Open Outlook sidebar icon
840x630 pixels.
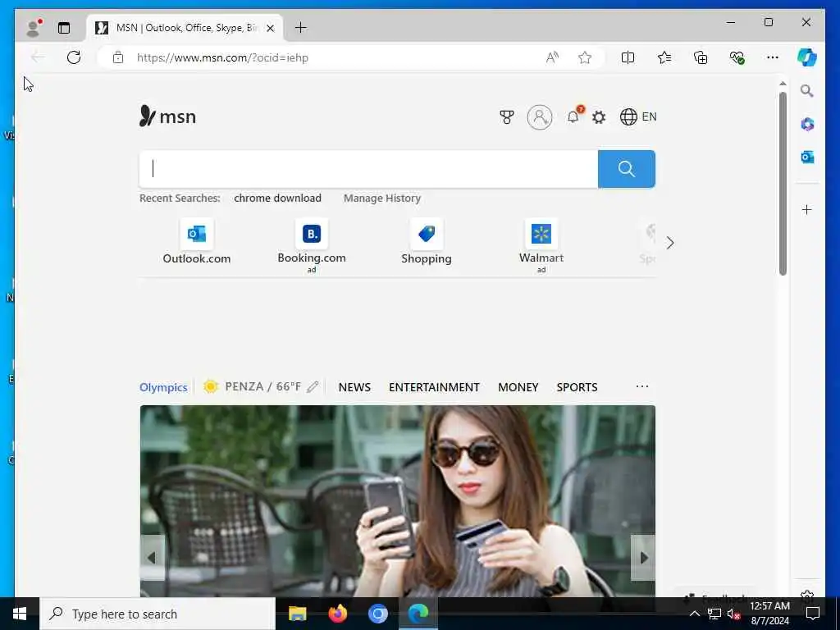[x=807, y=157]
